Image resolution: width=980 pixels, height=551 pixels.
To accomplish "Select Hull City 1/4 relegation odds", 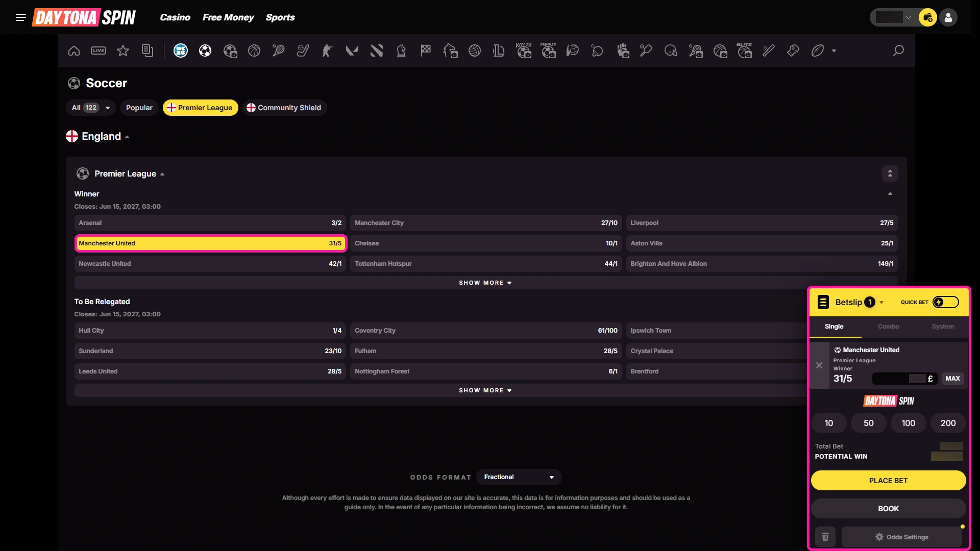I will 210,331.
